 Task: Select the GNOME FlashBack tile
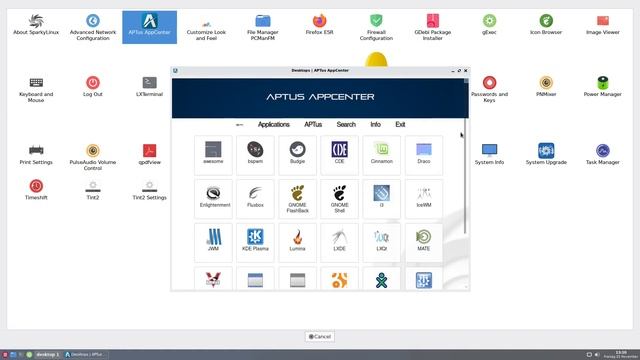coord(297,199)
